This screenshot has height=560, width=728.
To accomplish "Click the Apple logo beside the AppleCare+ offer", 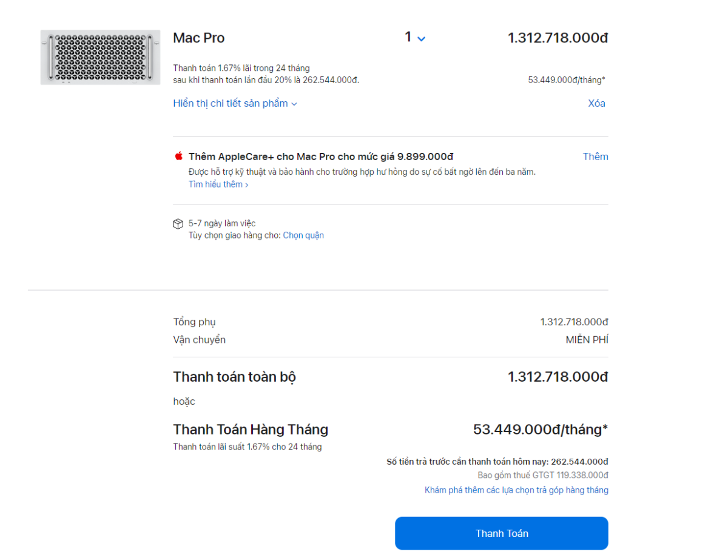I will pyautogui.click(x=178, y=156).
